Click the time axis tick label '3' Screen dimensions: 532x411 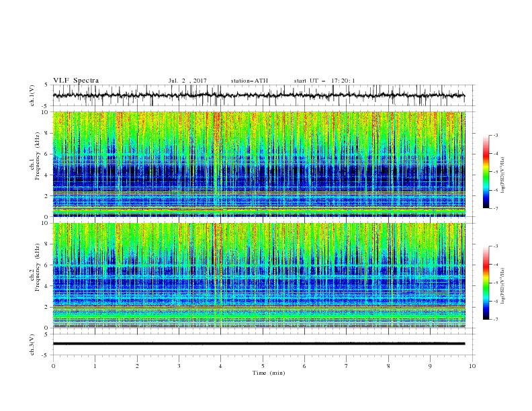179,366
